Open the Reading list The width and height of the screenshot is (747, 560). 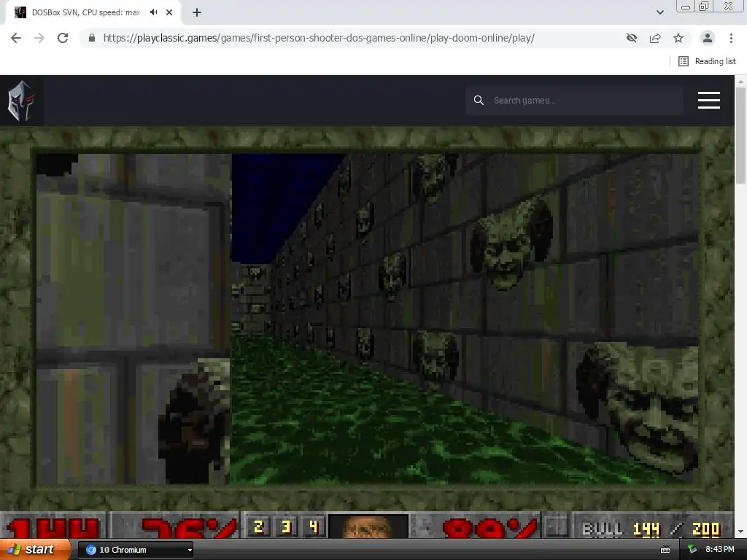pyautogui.click(x=707, y=61)
